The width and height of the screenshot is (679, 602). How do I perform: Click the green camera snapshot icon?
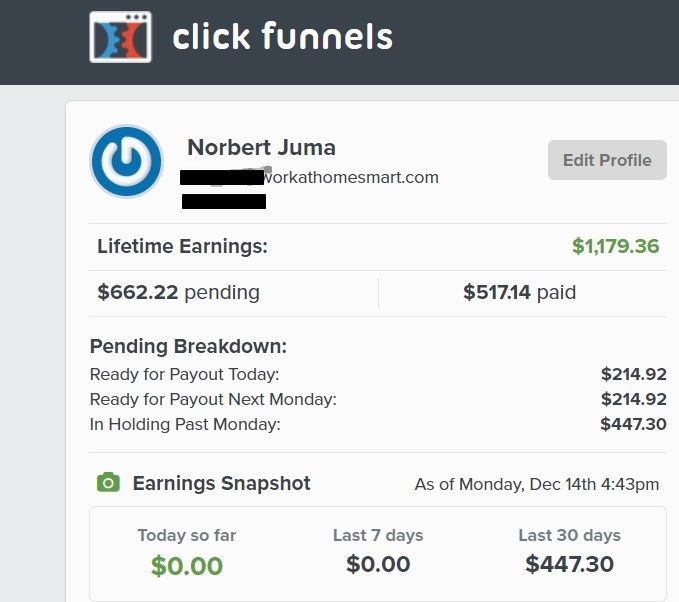(x=108, y=482)
